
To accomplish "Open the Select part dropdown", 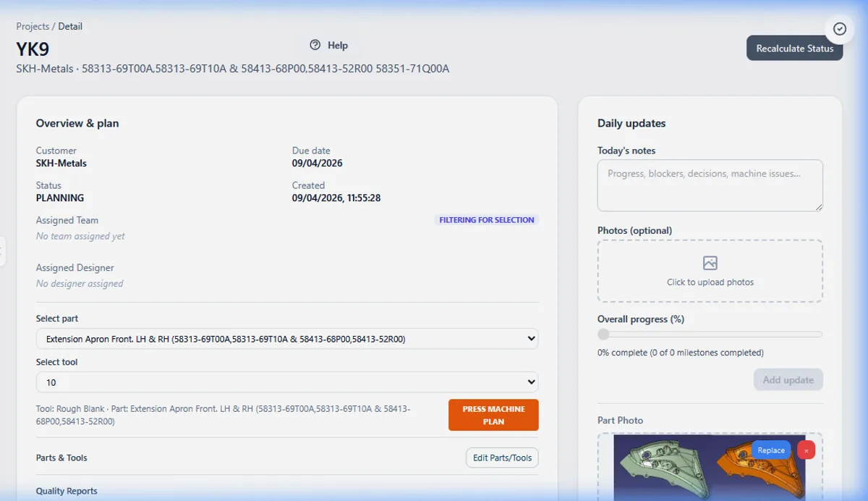I will tap(288, 339).
